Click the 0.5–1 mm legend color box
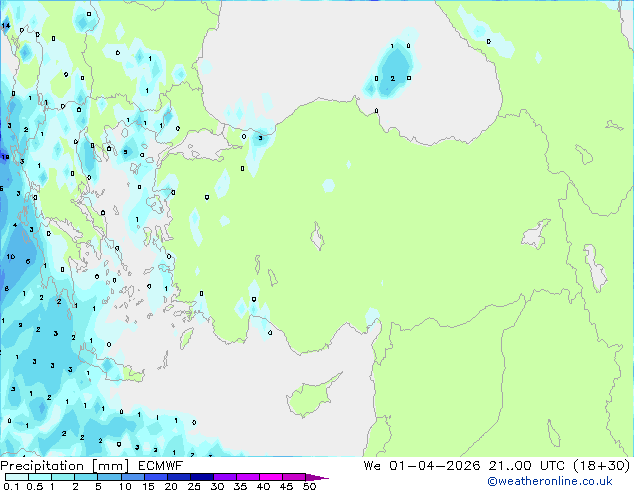 (40, 477)
